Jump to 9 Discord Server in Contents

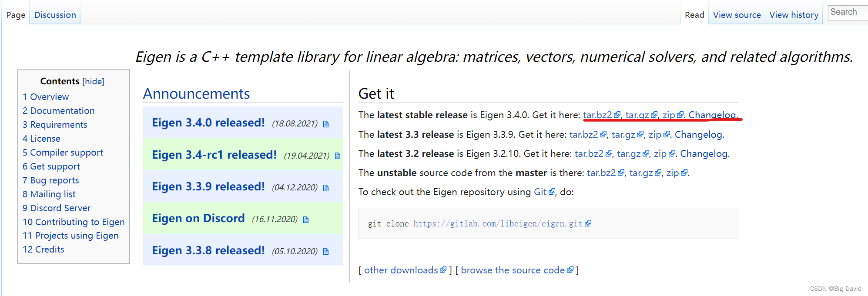pyautogui.click(x=57, y=208)
